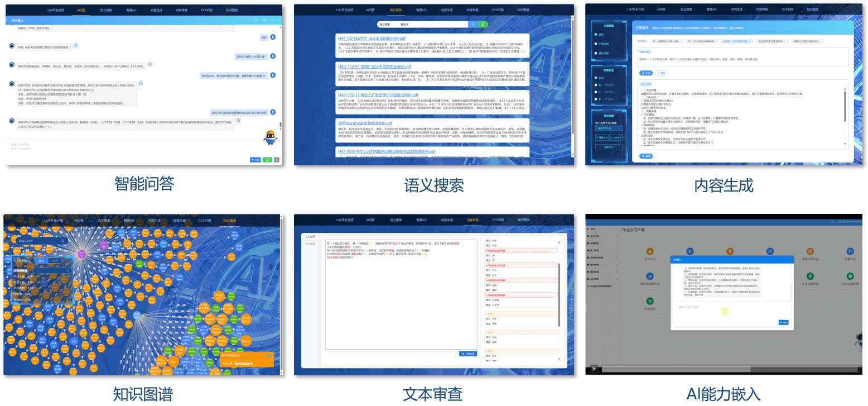Click the 生成 button under user input

click(646, 73)
